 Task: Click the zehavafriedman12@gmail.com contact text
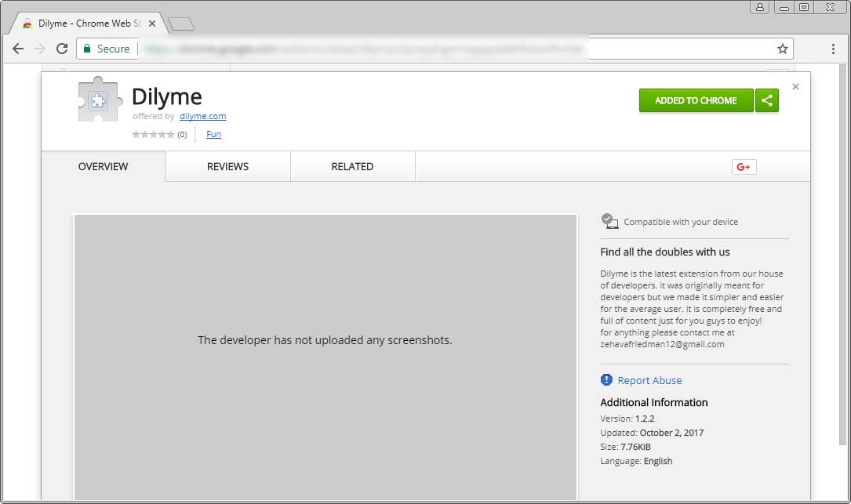662,345
